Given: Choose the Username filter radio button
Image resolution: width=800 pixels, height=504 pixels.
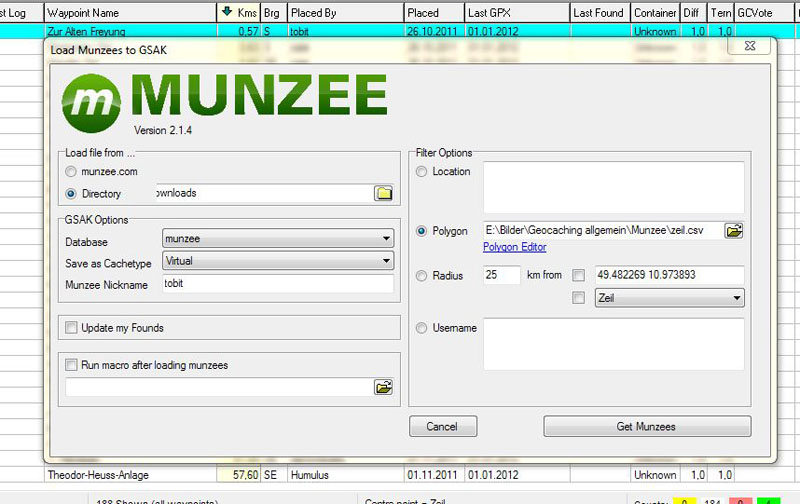Looking at the screenshot, I should [421, 328].
